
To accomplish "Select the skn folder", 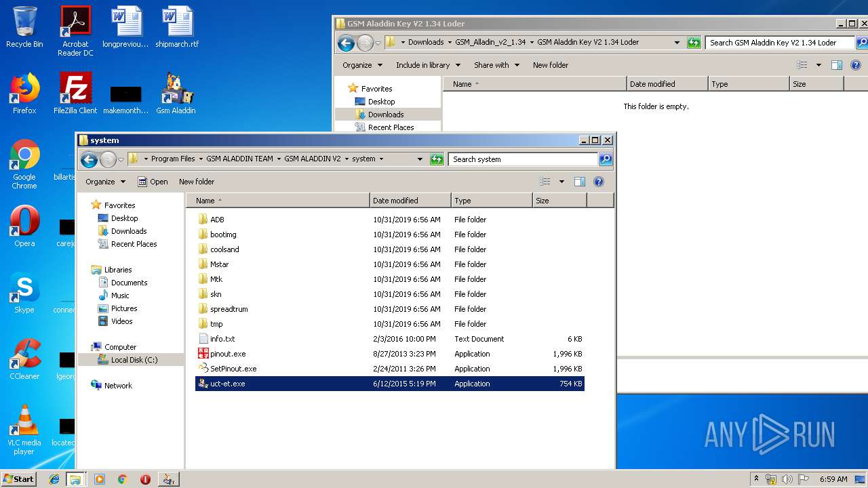I will (390, 294).
